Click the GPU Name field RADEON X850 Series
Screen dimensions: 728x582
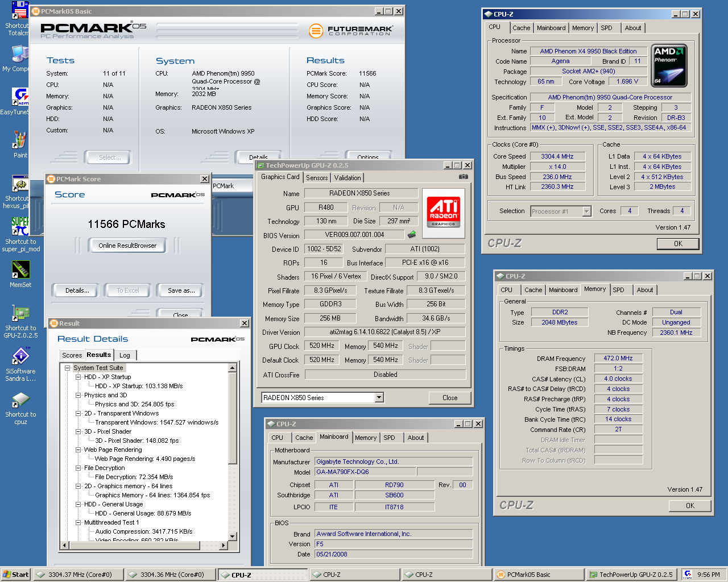tap(361, 193)
